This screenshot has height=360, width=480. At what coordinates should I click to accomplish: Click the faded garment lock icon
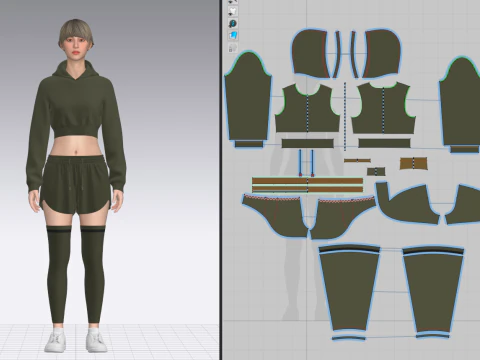233,48
